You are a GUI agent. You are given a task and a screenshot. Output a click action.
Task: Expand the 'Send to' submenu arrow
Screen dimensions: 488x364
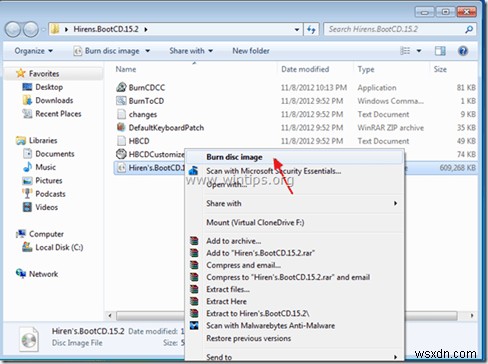click(x=395, y=357)
